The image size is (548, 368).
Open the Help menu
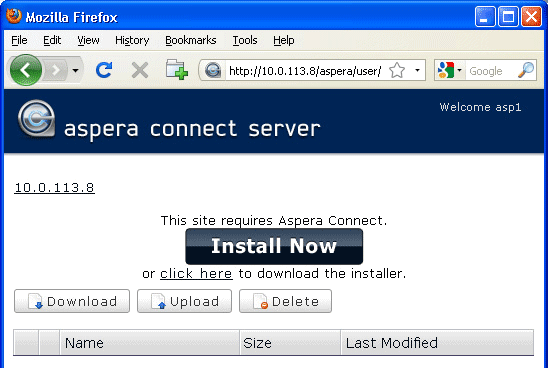click(284, 41)
